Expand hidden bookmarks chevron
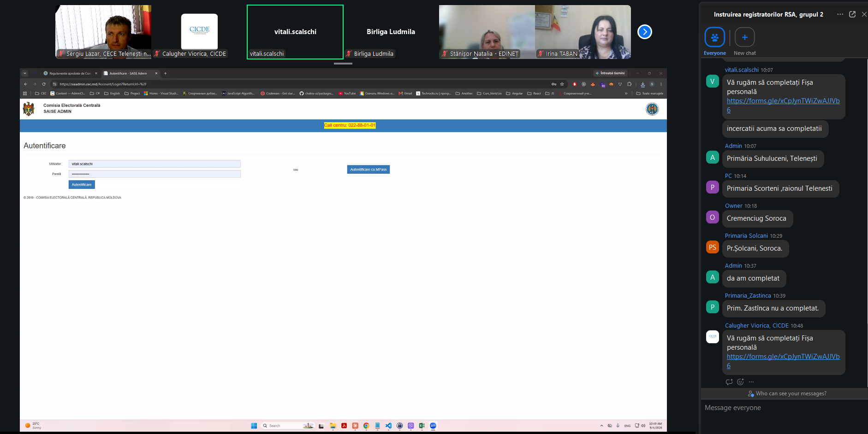The image size is (868, 434). pos(626,94)
